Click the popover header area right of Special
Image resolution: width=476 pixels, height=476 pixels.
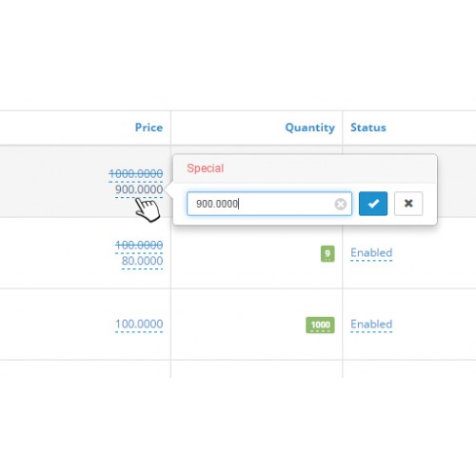330,169
